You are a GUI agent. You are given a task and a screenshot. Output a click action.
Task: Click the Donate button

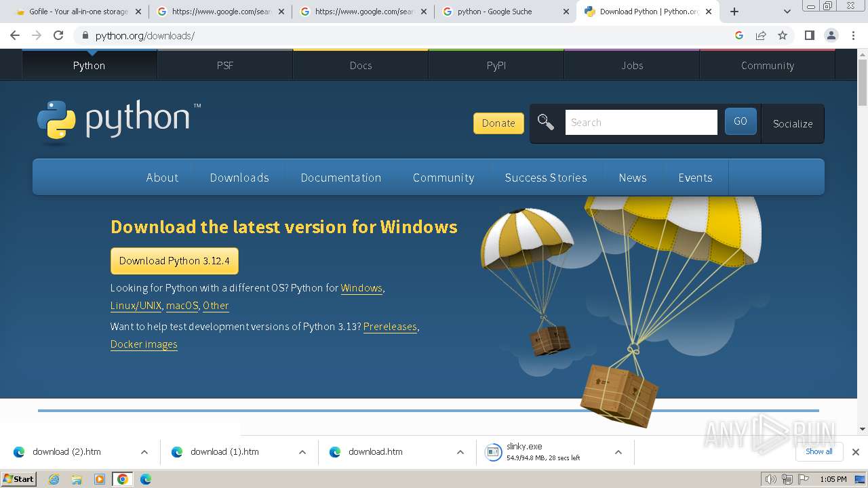pos(498,123)
